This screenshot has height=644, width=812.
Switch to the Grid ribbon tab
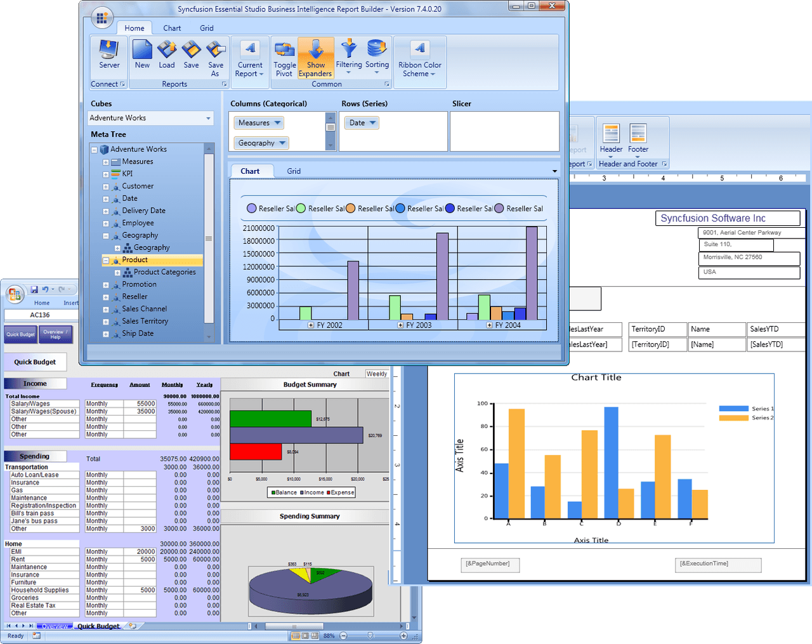pos(207,28)
